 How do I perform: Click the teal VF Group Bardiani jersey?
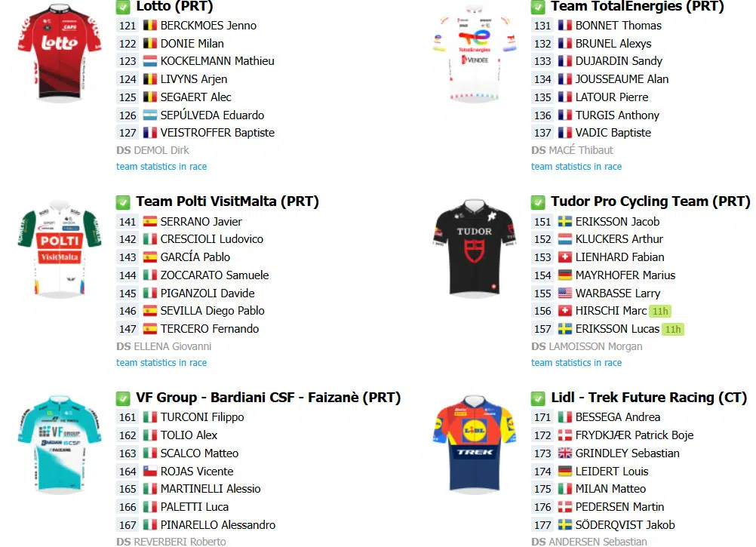point(60,444)
